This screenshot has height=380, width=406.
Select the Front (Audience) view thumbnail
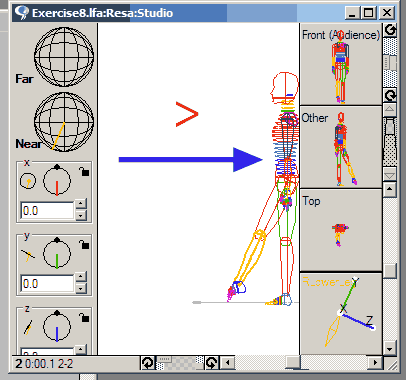click(341, 64)
